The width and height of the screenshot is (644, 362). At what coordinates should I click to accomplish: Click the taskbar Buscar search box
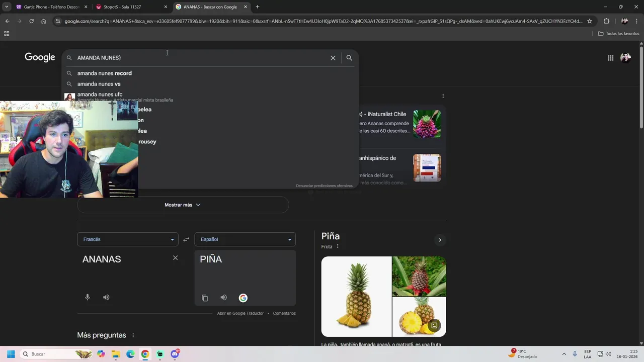[x=56, y=354]
